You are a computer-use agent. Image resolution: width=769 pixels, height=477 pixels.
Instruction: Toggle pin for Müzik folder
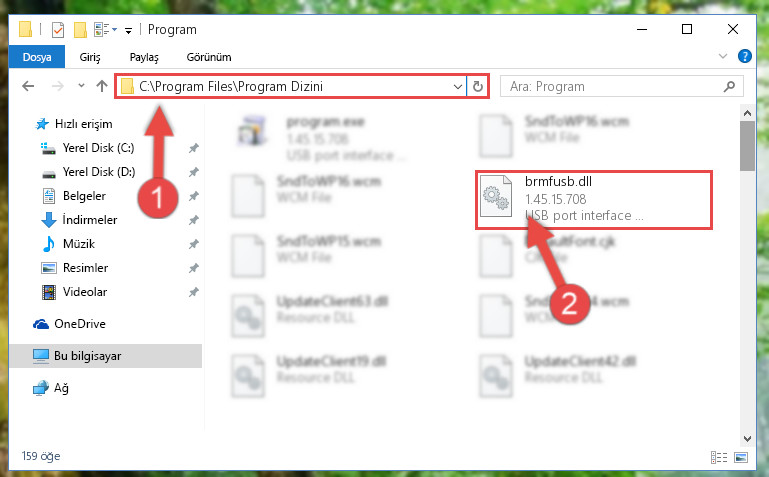[x=194, y=244]
